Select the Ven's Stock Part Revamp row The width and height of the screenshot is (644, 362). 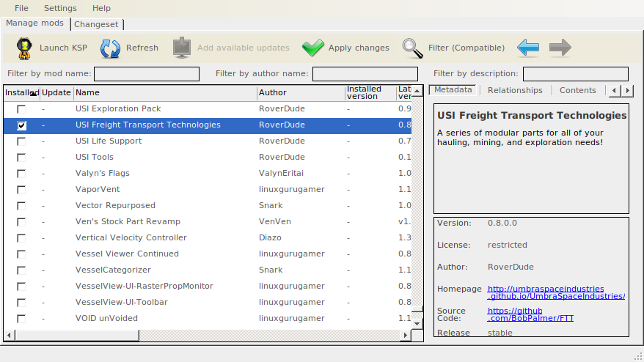(208, 221)
